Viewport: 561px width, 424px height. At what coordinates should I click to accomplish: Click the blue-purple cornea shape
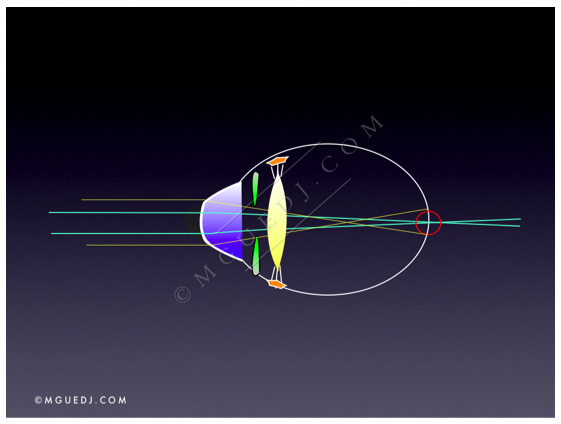[x=222, y=221]
